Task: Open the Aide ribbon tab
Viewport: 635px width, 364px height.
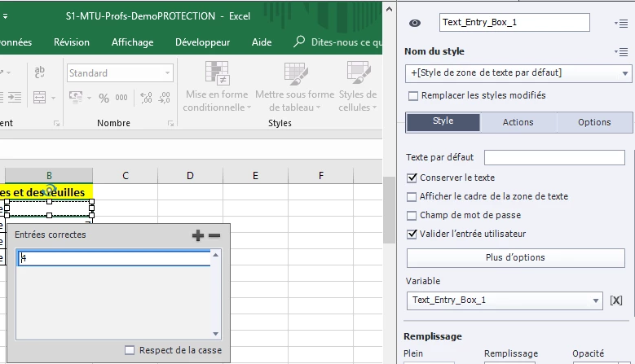Action: pyautogui.click(x=262, y=42)
